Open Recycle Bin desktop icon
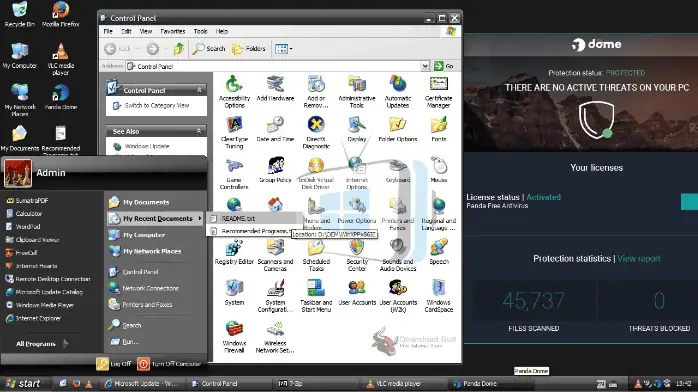Viewport: 698px width, 392px height. pyautogui.click(x=19, y=15)
